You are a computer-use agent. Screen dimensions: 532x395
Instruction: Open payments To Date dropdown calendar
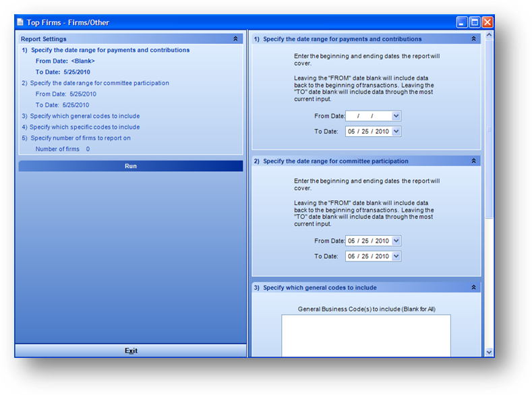click(x=396, y=131)
